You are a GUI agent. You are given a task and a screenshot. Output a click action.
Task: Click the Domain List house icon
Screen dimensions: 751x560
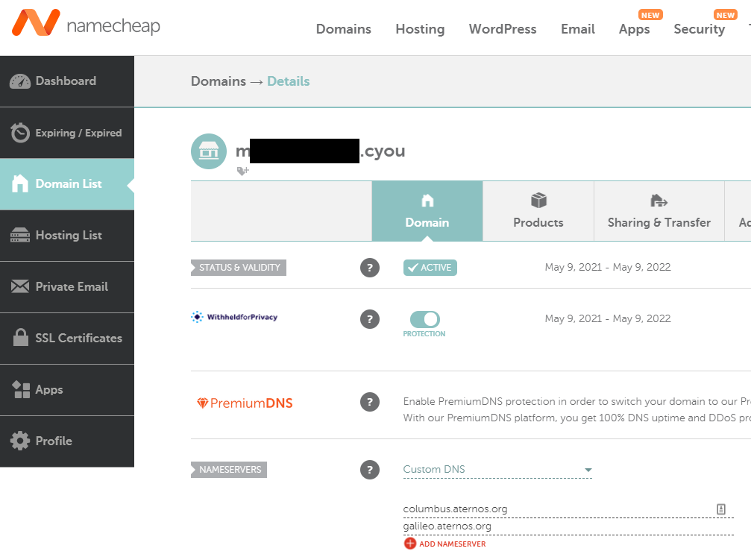click(x=20, y=183)
